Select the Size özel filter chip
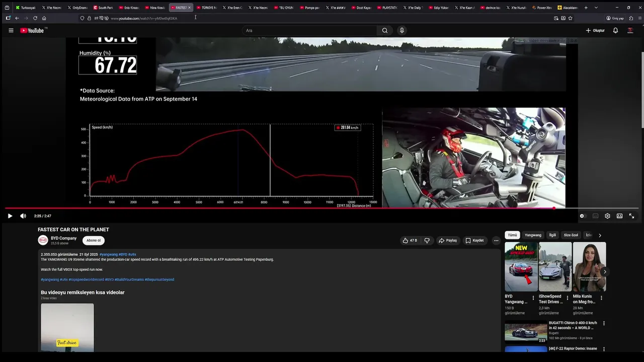The height and width of the screenshot is (362, 644). (x=571, y=235)
